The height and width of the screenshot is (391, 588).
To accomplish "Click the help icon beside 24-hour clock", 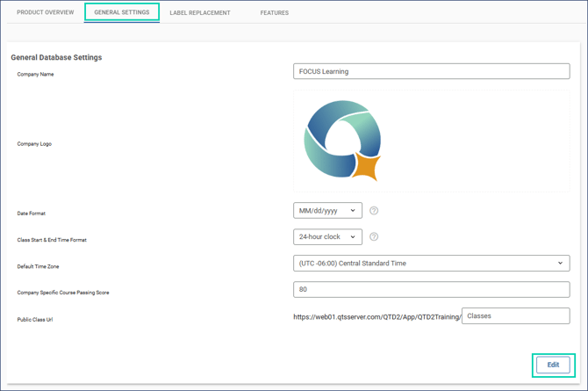I will pyautogui.click(x=374, y=237).
